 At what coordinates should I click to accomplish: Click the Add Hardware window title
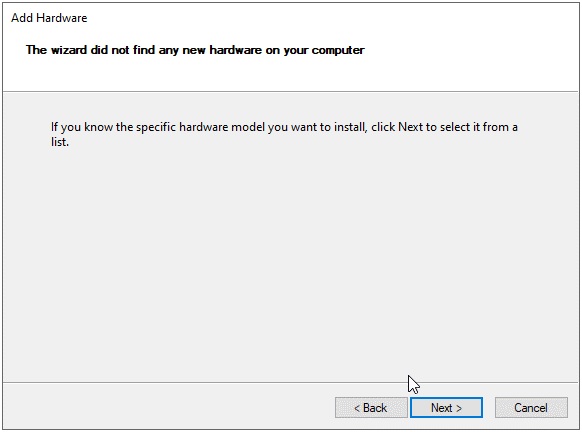pyautogui.click(x=49, y=18)
